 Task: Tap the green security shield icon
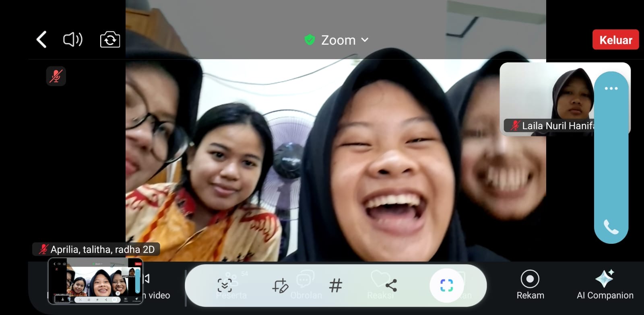pyautogui.click(x=310, y=40)
